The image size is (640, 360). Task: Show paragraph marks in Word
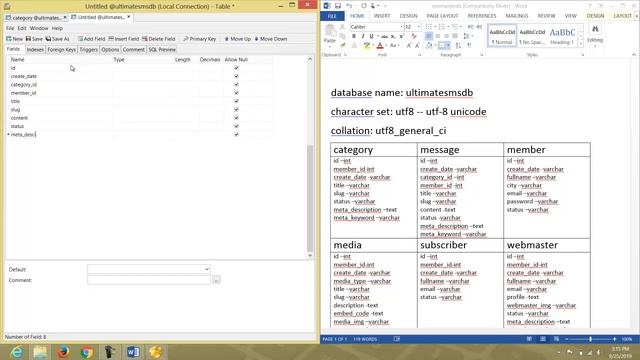pyautogui.click(x=469, y=46)
